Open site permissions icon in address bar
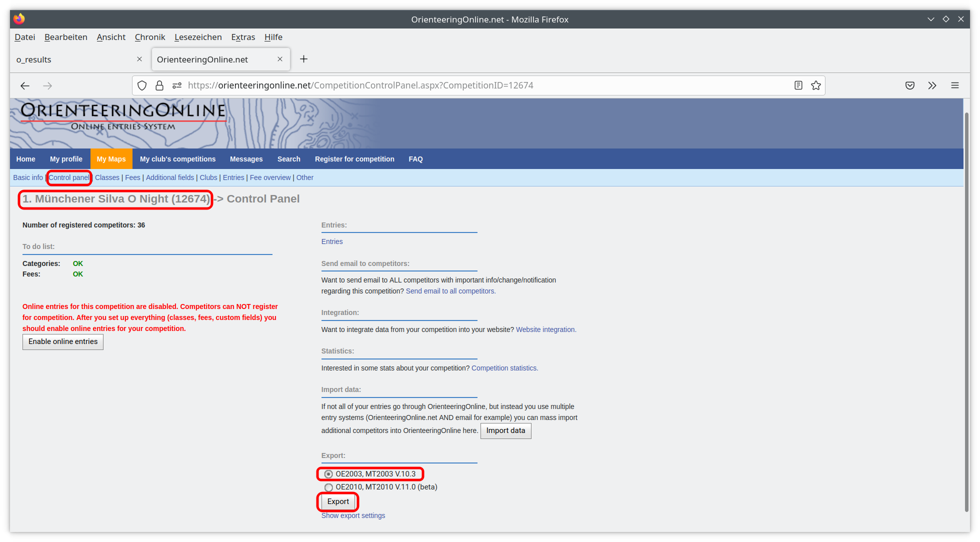 177,85
